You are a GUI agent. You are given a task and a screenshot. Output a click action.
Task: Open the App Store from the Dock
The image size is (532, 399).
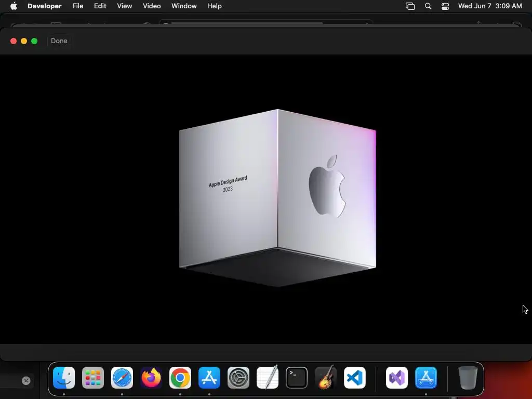point(209,378)
